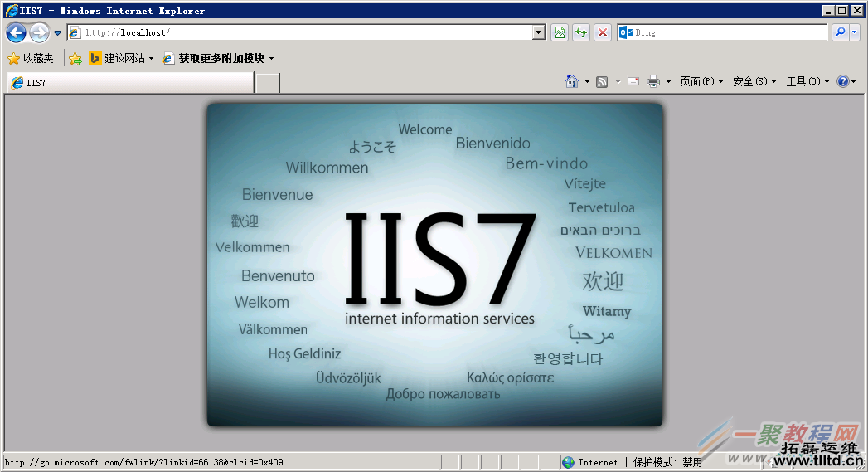Open the address bar history dropdown

[x=539, y=32]
